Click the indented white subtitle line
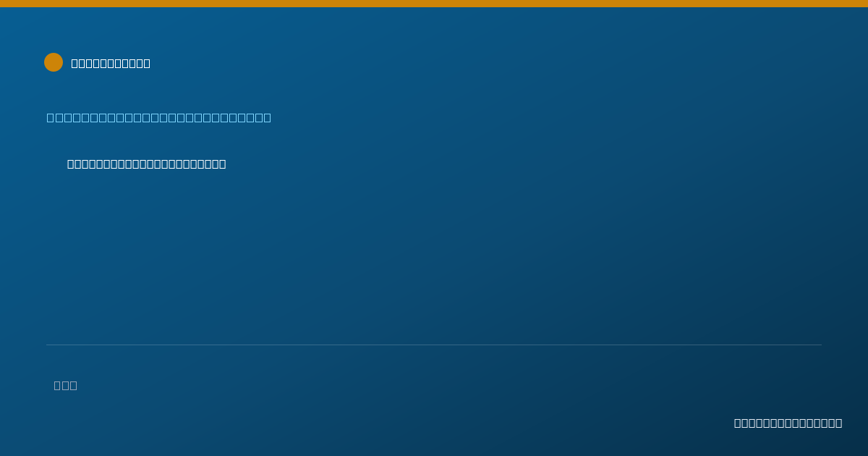Image resolution: width=868 pixels, height=456 pixels. point(147,164)
